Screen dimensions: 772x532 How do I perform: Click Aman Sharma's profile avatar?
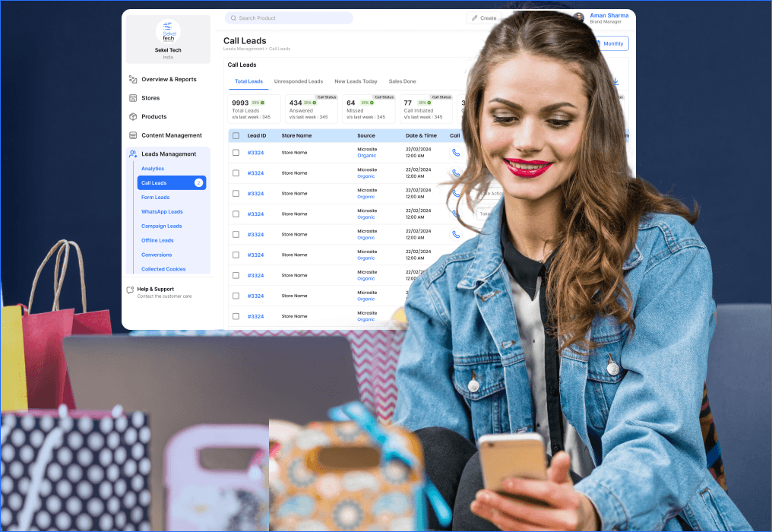tap(580, 17)
